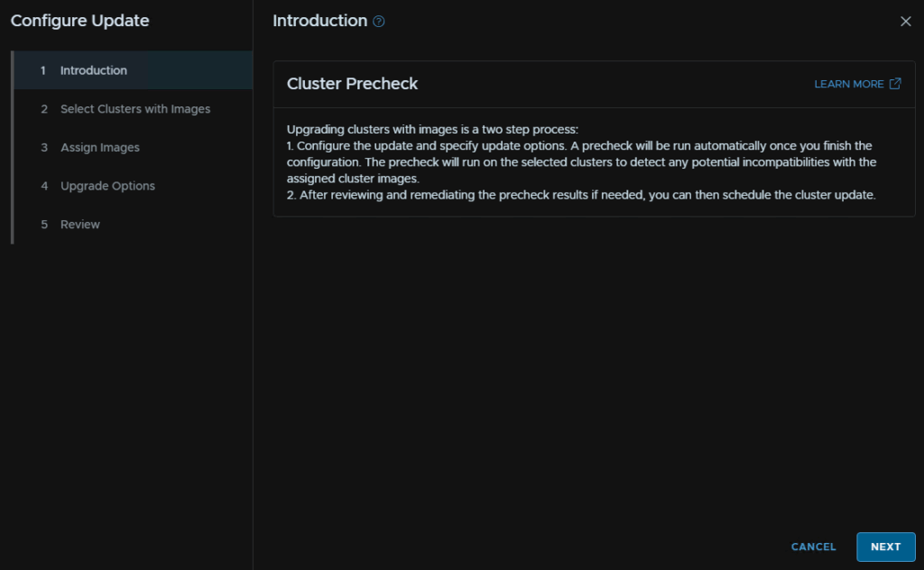Click step number 1 in wizard list
This screenshot has height=570, width=924.
43,70
